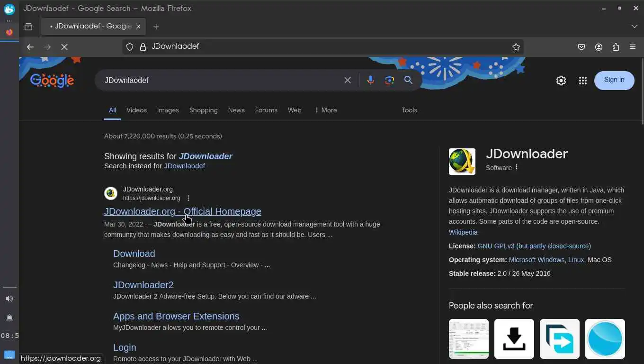
Task: Click three-dot menu next to Software label
Action: (517, 167)
